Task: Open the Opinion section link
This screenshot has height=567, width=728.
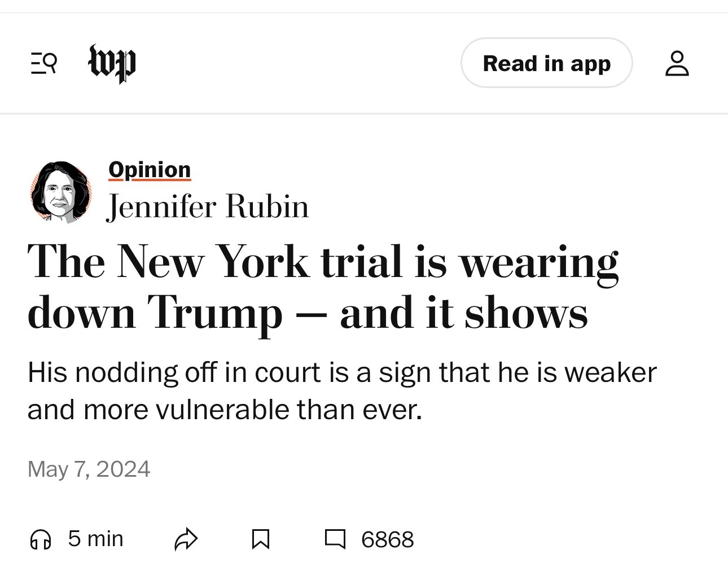Action: click(150, 169)
